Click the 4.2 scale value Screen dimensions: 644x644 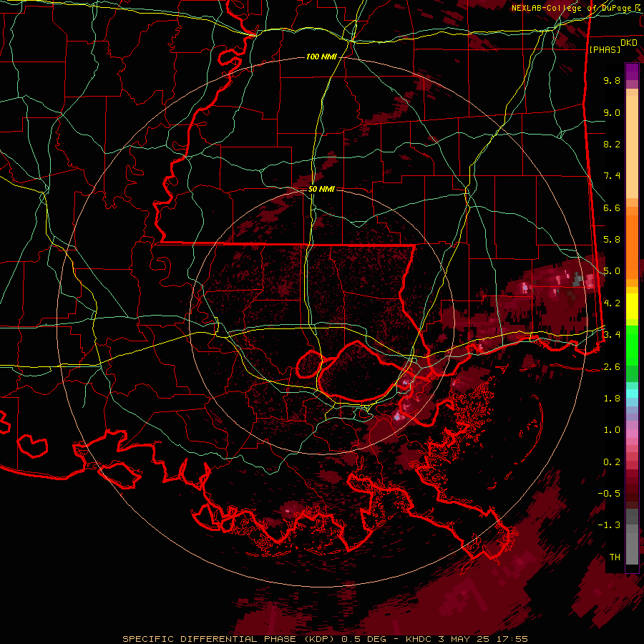pos(612,303)
